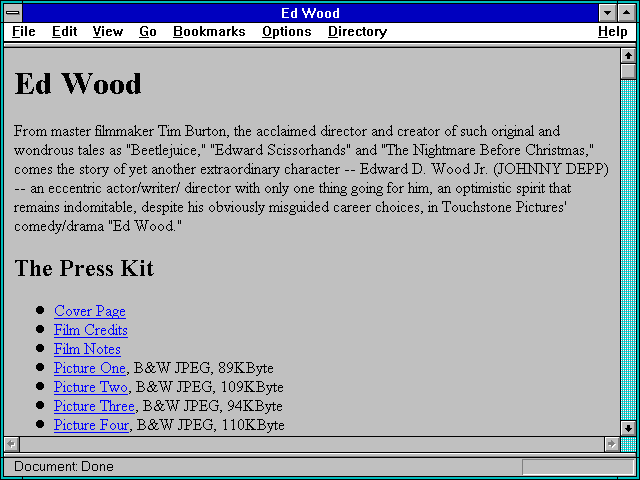
Task: Follow the Cover Page link
Action: point(90,311)
